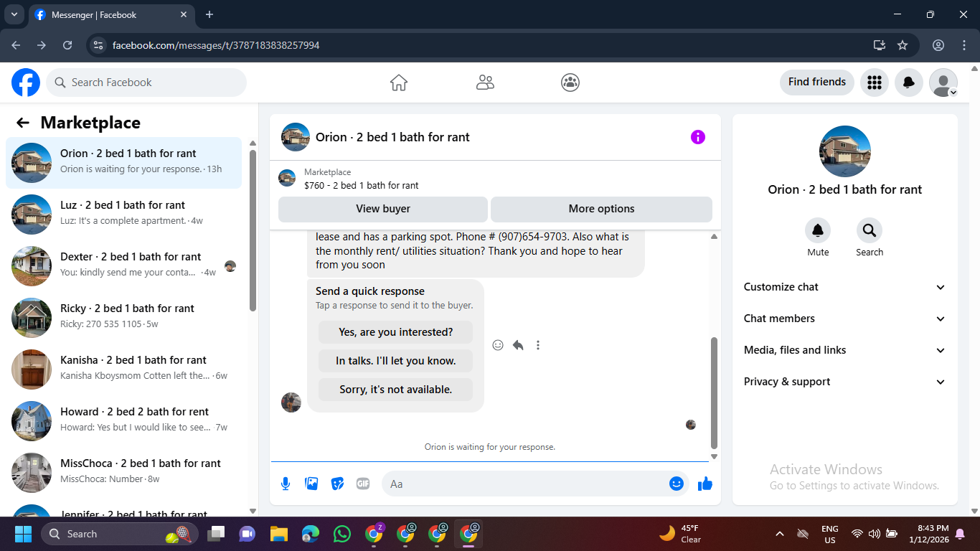Screen dimensions: 980x551
Task: Open Orion listing photo in right panel
Action: click(845, 151)
